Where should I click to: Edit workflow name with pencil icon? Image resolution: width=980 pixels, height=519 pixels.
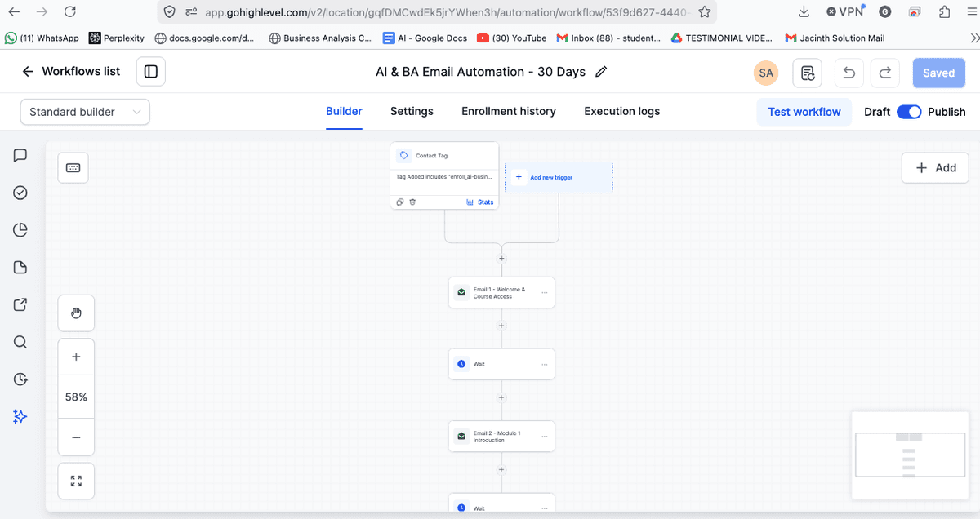602,72
